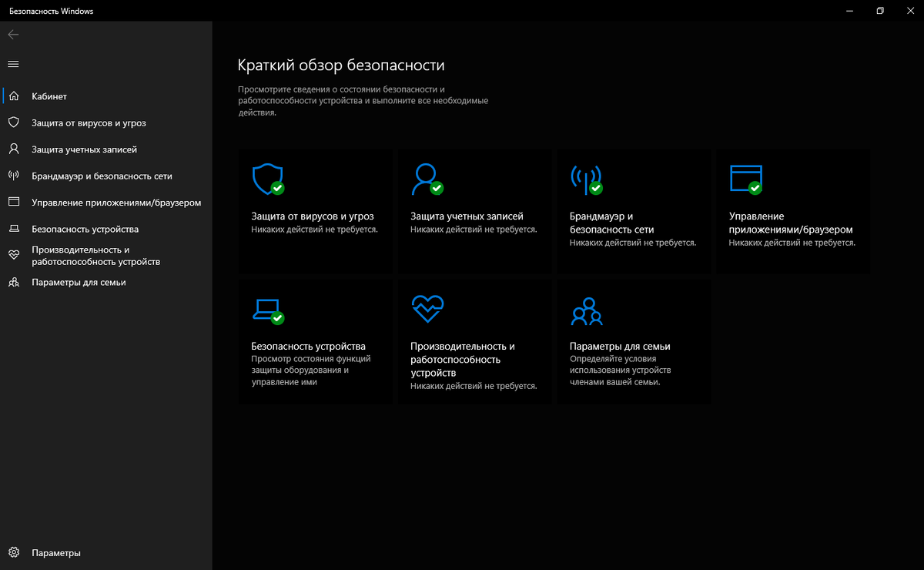Open the Управление приложениями/браузером tile title

click(x=791, y=223)
